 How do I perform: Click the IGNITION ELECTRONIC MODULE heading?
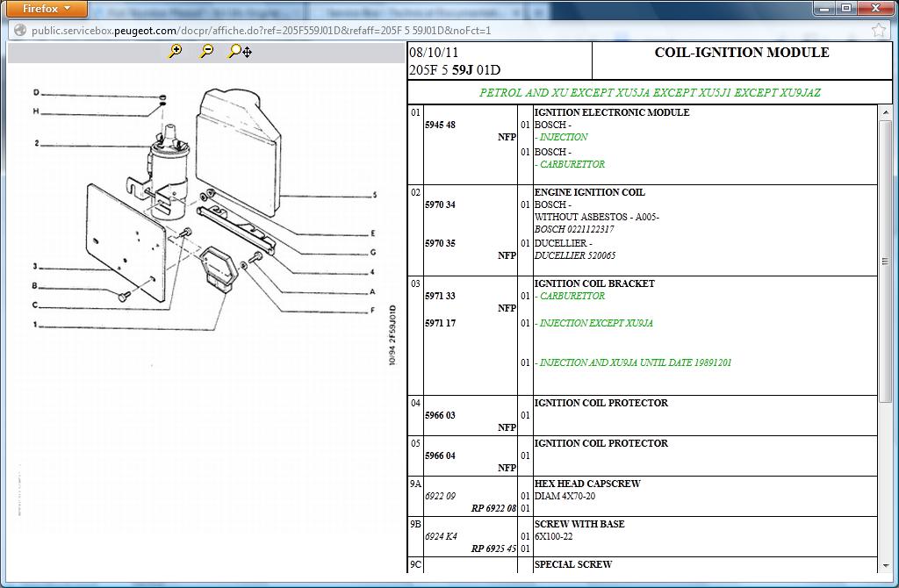[x=612, y=112]
